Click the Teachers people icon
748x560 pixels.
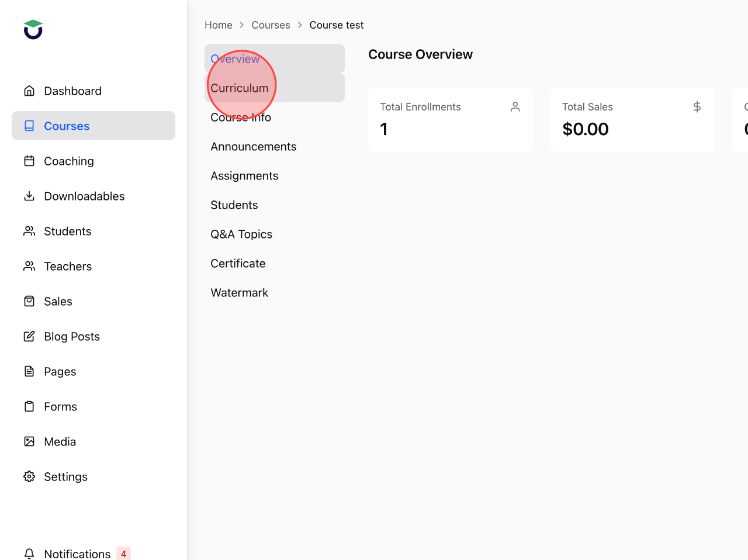pos(29,266)
